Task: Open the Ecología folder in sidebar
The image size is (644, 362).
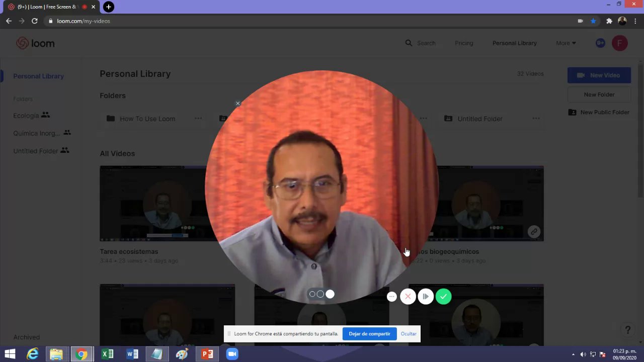Action: [31, 116]
